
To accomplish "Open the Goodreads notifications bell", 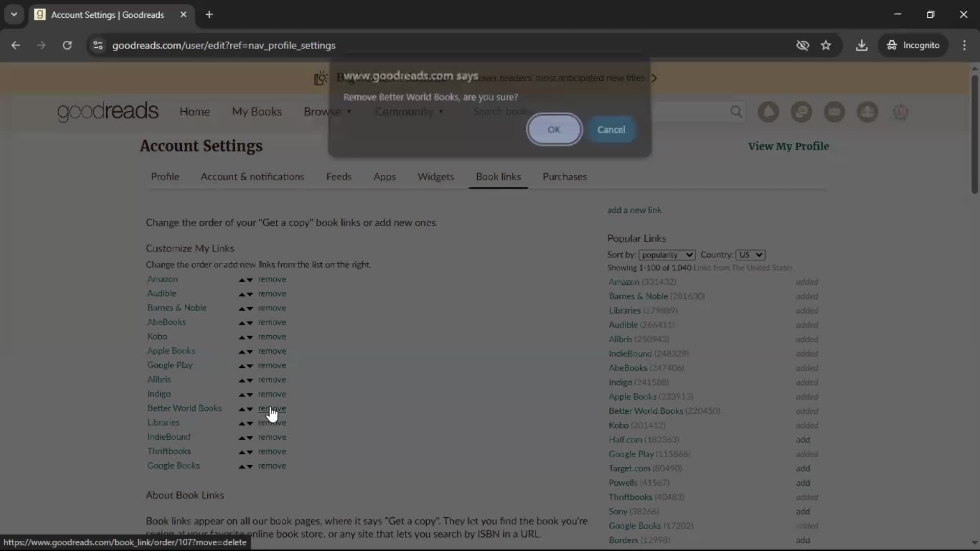I will coord(768,112).
